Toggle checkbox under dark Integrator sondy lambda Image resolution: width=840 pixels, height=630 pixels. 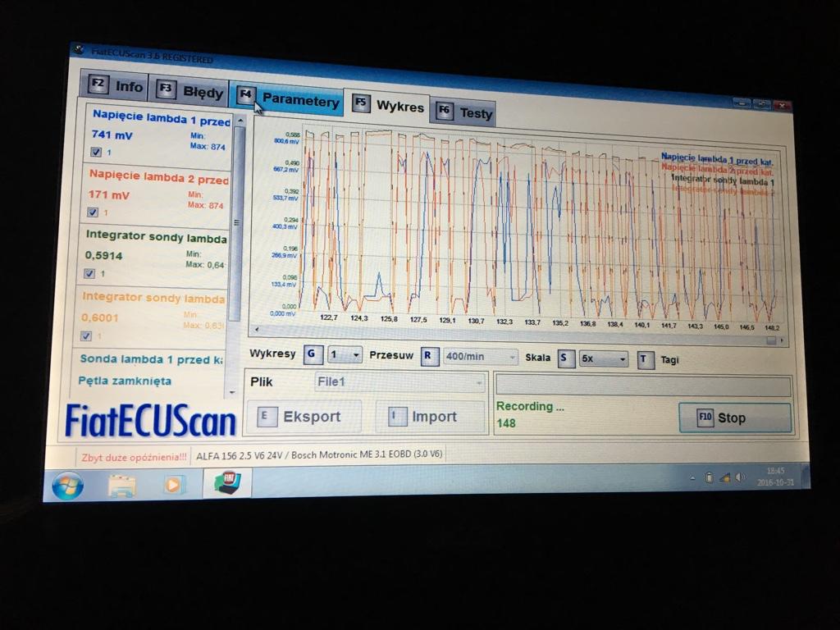click(x=89, y=274)
